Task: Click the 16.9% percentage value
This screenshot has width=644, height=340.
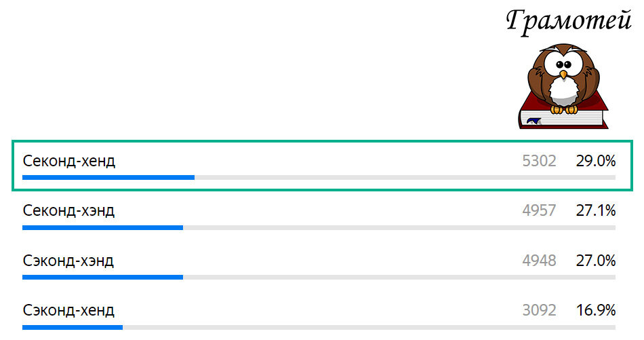Action: pyautogui.click(x=596, y=310)
